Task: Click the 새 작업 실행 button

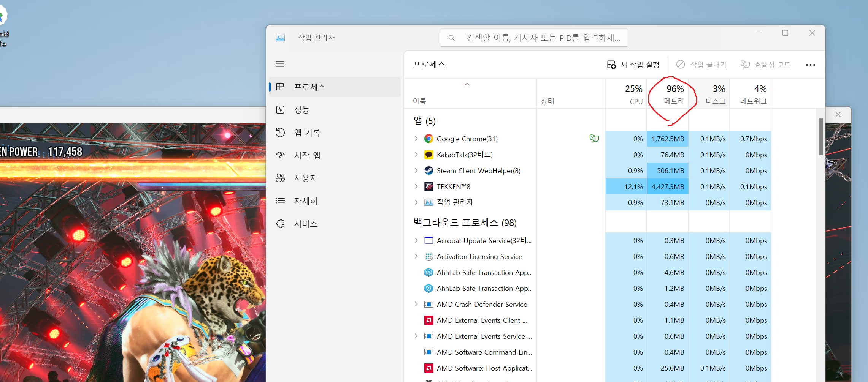Action: [x=633, y=65]
